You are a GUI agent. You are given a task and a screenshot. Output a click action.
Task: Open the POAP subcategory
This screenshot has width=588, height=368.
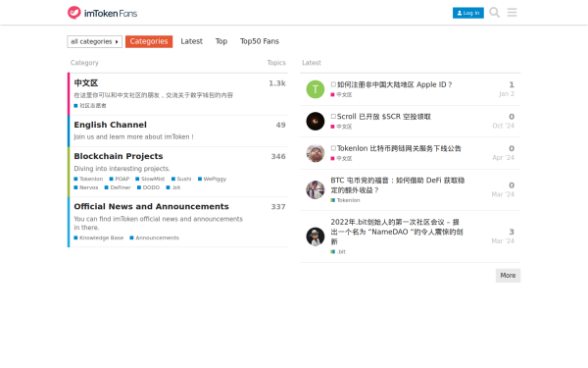(120, 179)
